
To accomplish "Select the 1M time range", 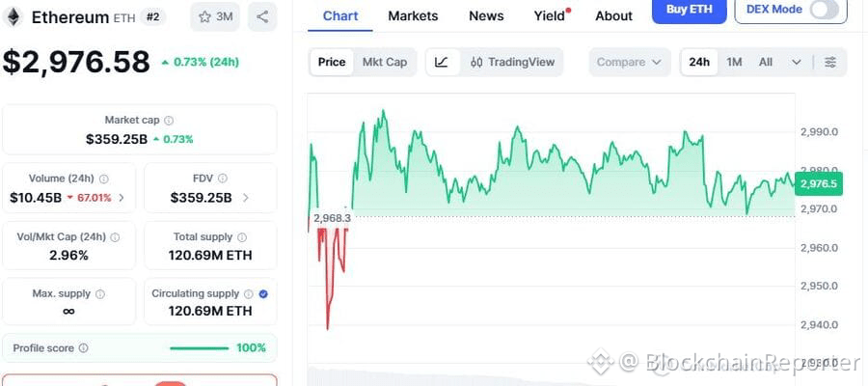I will [x=734, y=62].
